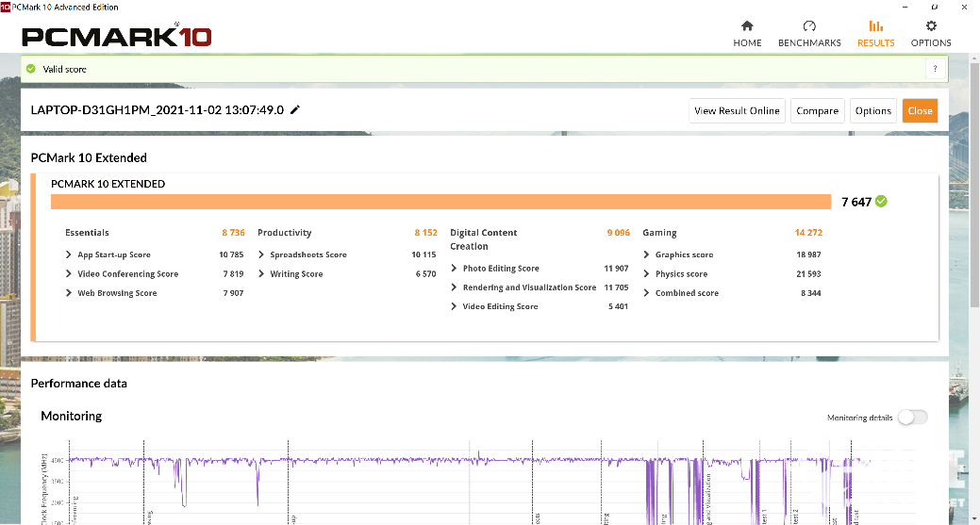Click the overall score 7 647
Image resolution: width=980 pixels, height=525 pixels.
(856, 202)
